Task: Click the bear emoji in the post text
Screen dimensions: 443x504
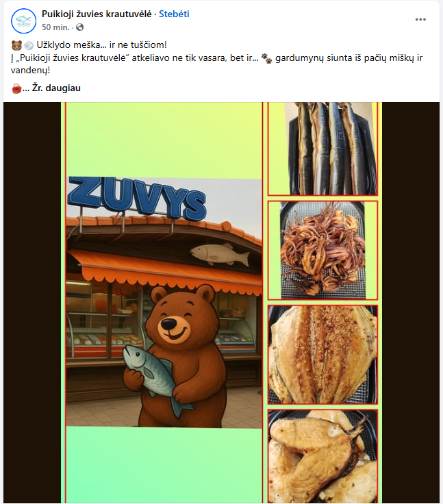Action: [x=16, y=45]
